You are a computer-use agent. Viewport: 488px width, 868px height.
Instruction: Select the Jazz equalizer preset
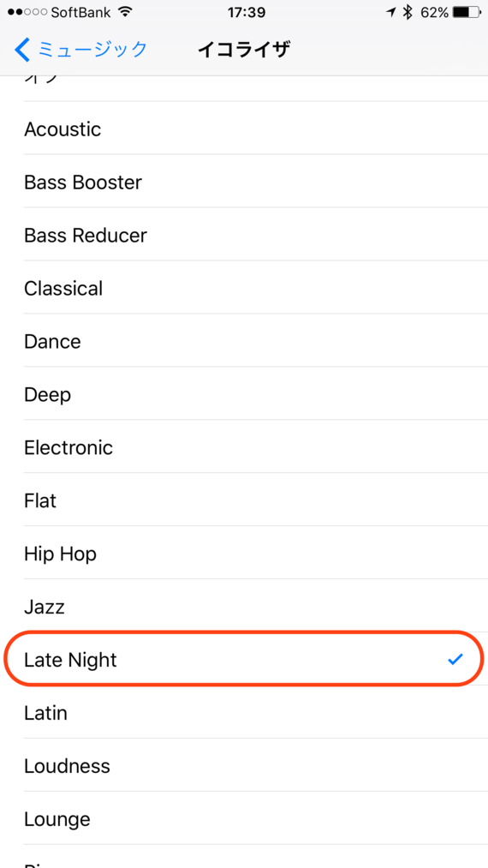[244, 607]
